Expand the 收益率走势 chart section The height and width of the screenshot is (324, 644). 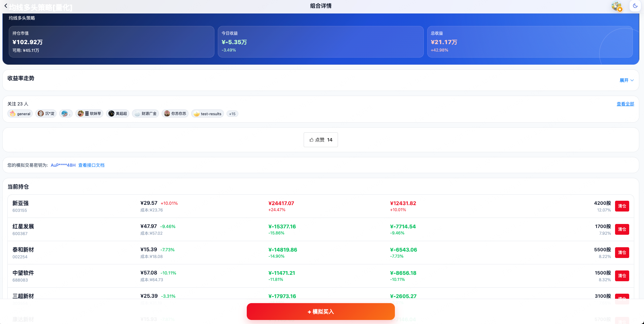[626, 80]
